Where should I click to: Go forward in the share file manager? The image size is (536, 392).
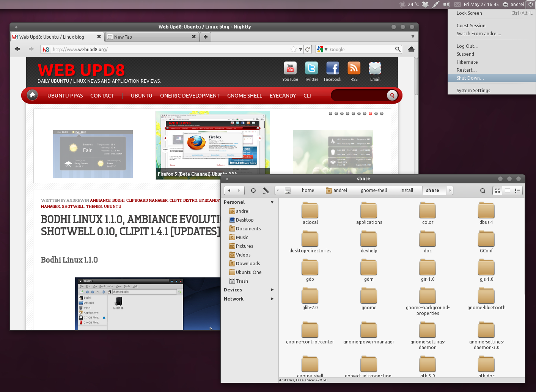(239, 190)
